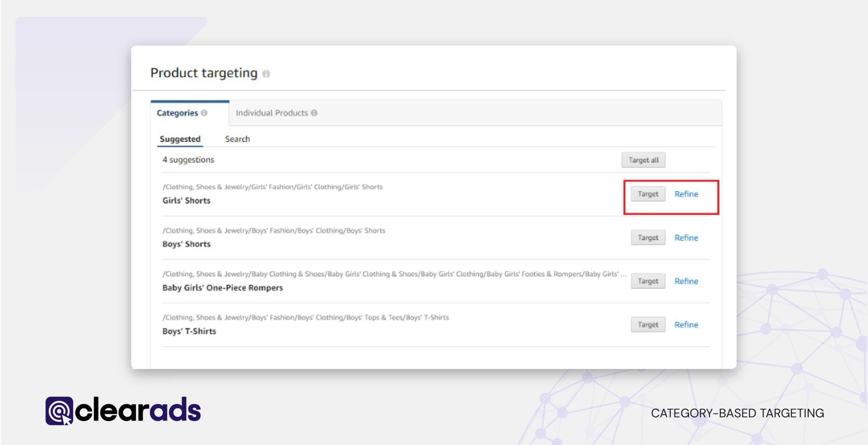Screen dimensions: 868x445
Task: Open the Categories tab
Action: tap(177, 113)
